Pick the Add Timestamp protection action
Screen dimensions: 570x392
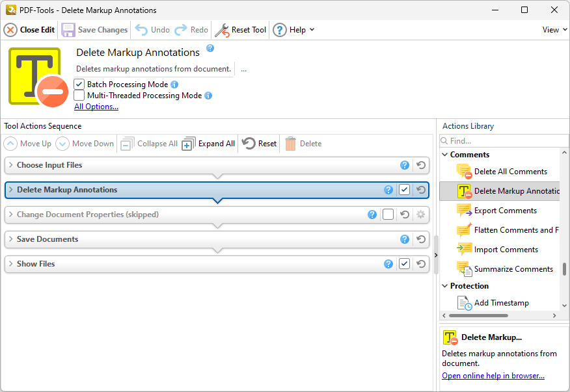[501, 302]
